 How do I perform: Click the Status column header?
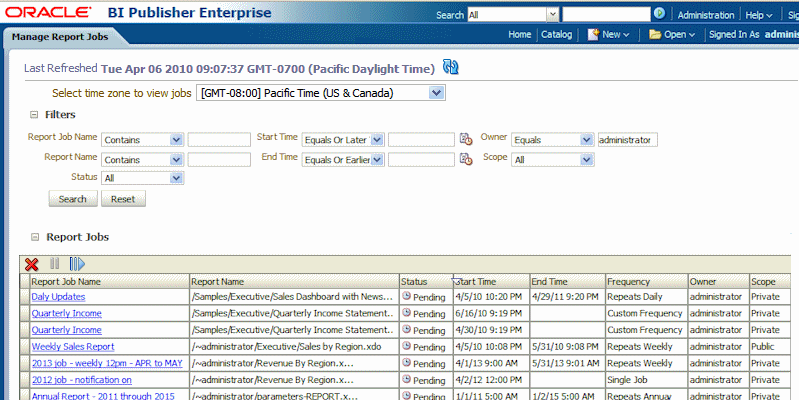[426, 281]
